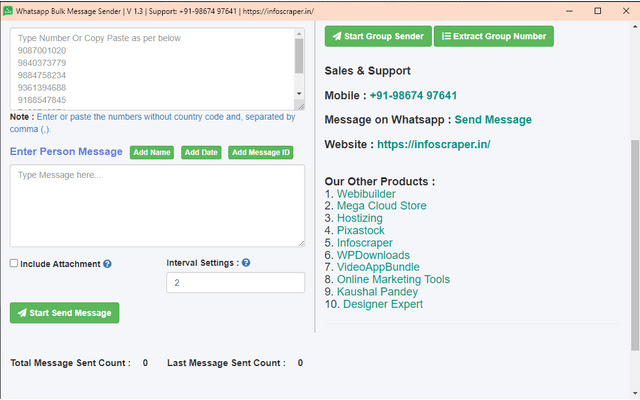Click right panel scroll up arrow
This screenshot has height=400, width=640.
[x=635, y=27]
